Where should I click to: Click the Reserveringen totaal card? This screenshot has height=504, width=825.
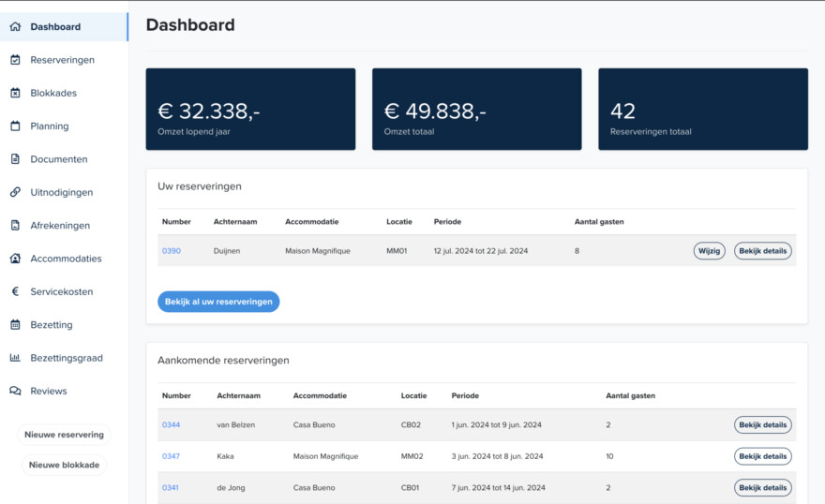703,109
